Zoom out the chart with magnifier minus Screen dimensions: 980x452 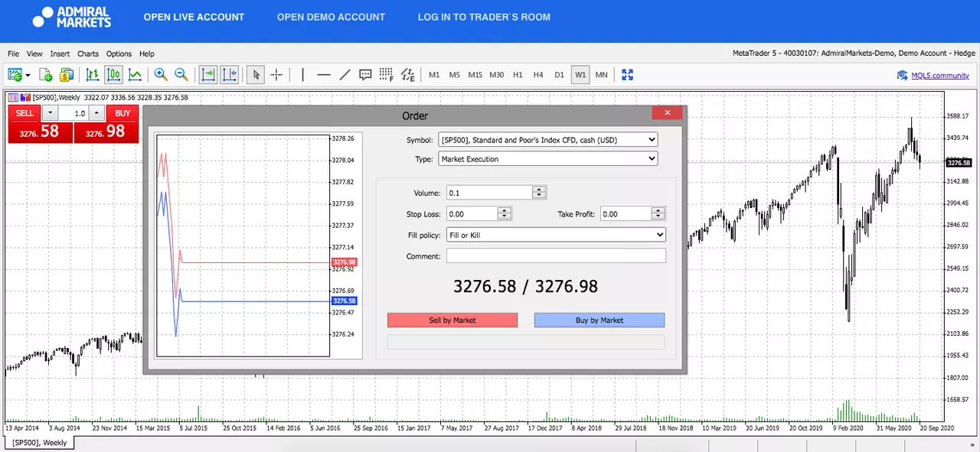click(181, 75)
